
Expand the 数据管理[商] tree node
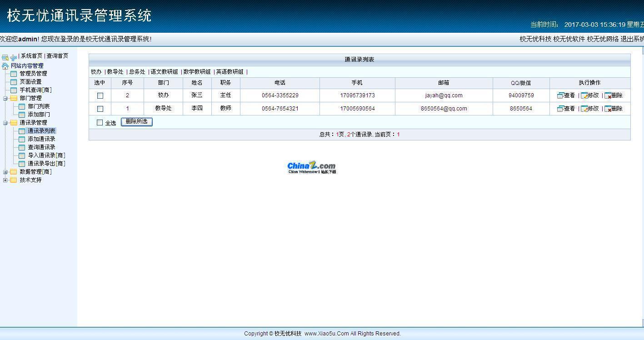click(5, 172)
